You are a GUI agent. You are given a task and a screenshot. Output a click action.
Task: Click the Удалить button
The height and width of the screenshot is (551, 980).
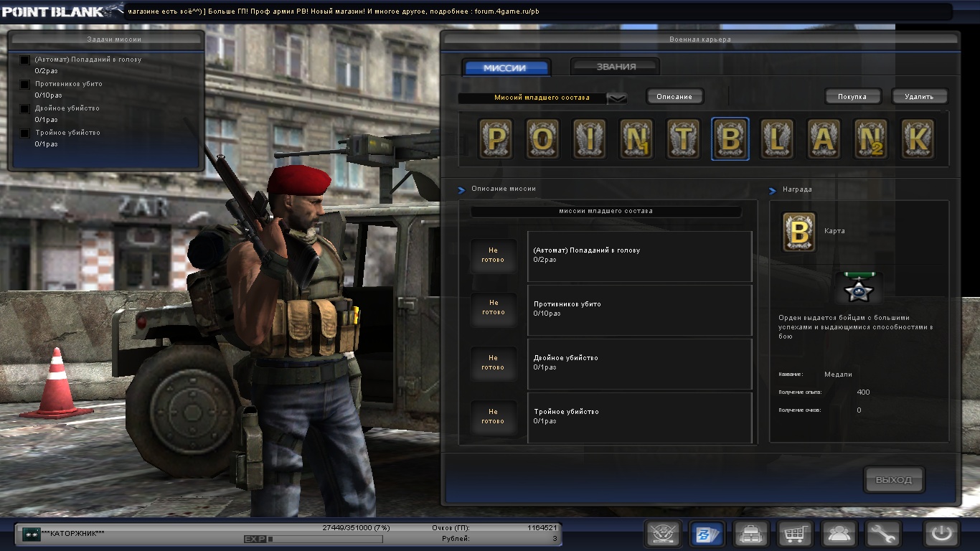click(x=919, y=96)
